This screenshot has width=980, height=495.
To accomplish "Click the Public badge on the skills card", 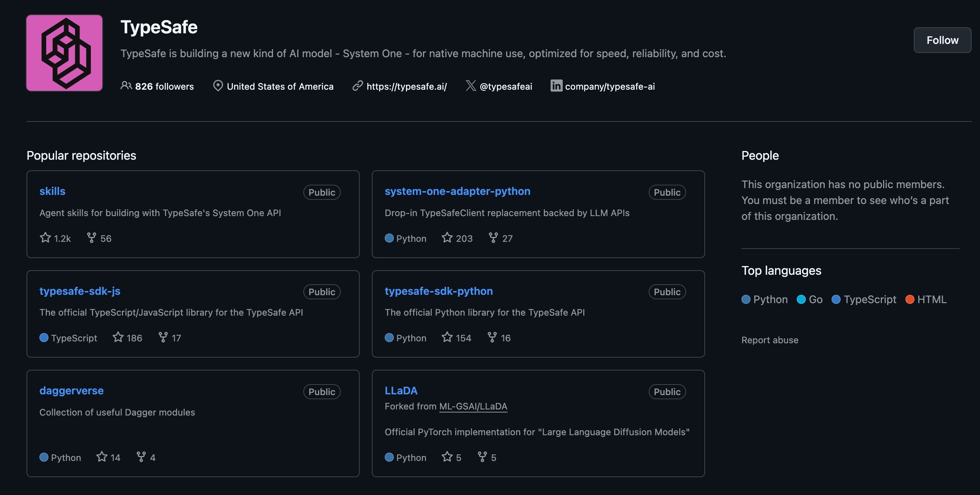I will (x=322, y=192).
